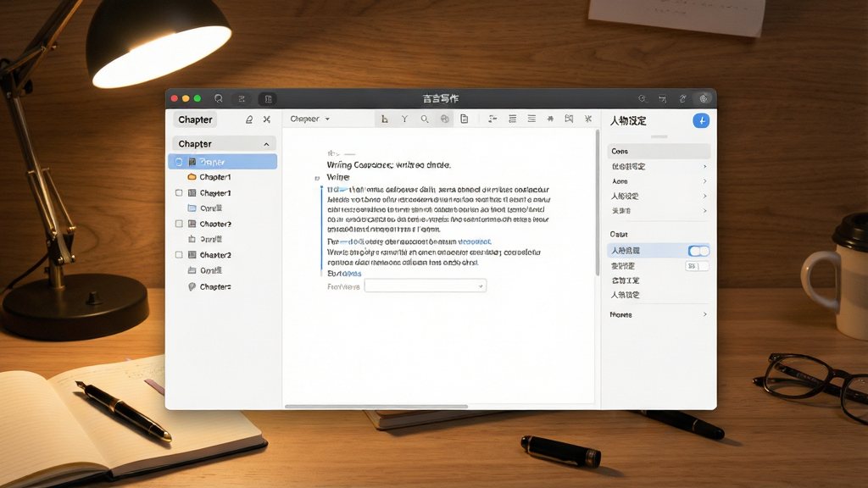
Task: Open search icon next to the traffic-light buttons
Action: tap(219, 98)
